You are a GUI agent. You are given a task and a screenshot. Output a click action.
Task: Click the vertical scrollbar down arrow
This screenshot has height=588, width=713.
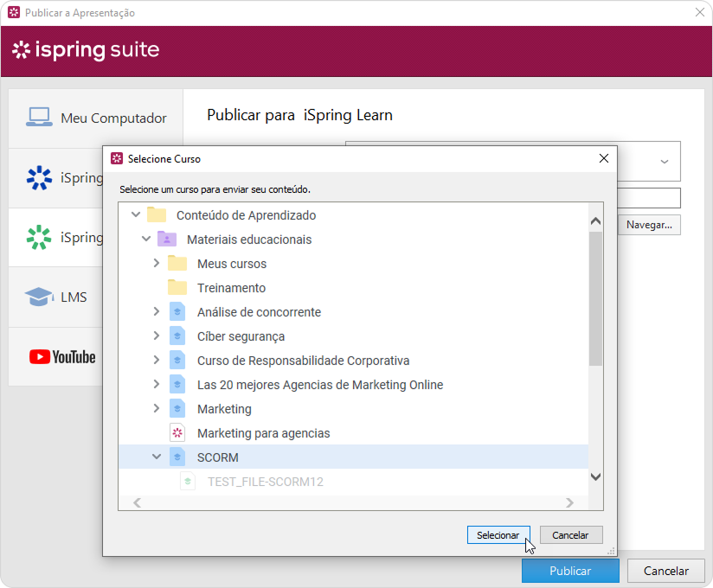[595, 476]
